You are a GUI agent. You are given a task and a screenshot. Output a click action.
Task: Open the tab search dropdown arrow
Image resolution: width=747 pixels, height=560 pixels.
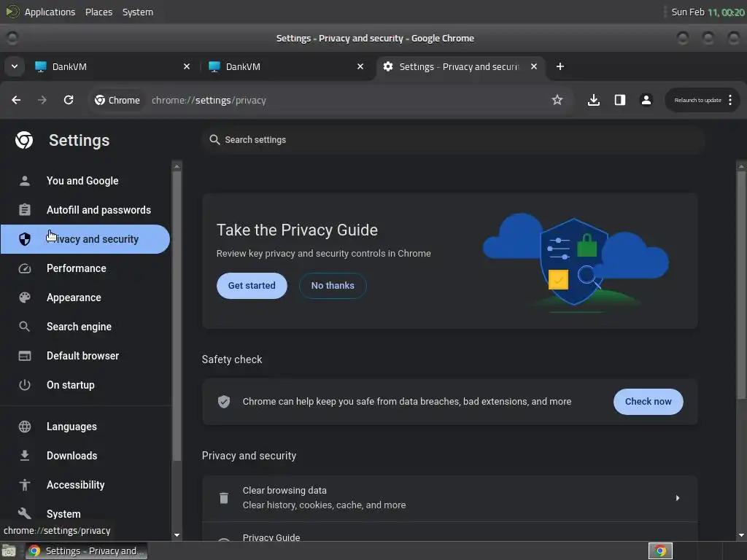15,66
